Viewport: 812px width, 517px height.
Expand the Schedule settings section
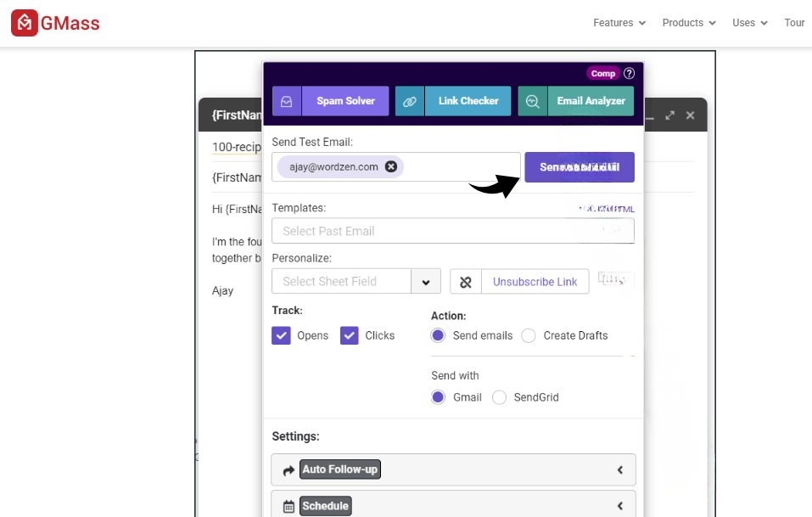(454, 504)
